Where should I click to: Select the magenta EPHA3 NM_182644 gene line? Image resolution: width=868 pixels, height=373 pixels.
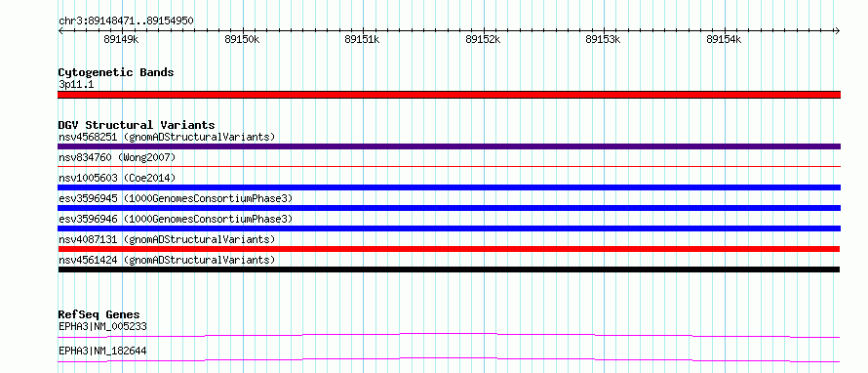(449, 359)
